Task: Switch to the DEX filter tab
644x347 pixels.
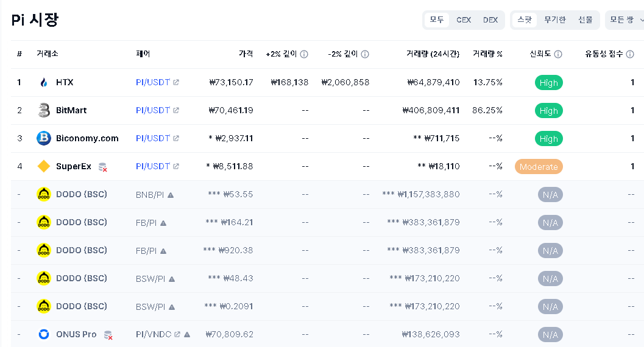Action: [x=490, y=19]
